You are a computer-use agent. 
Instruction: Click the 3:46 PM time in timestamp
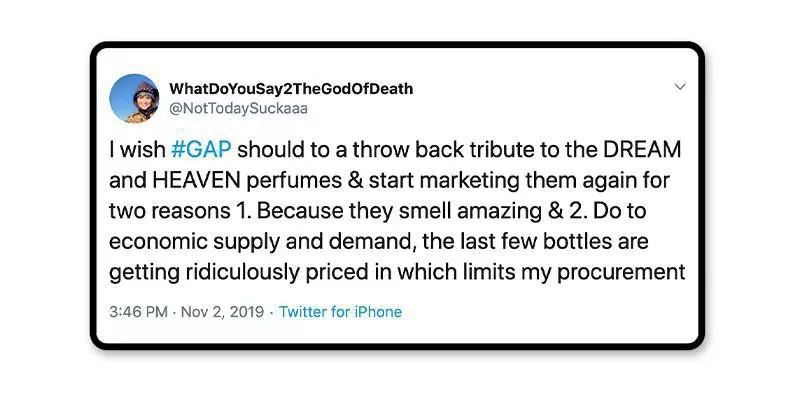click(138, 312)
